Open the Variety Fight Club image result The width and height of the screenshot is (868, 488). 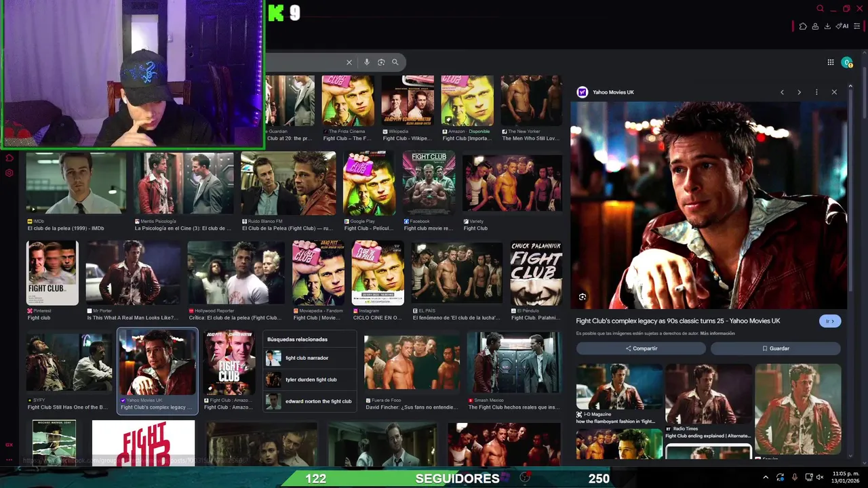[512, 184]
